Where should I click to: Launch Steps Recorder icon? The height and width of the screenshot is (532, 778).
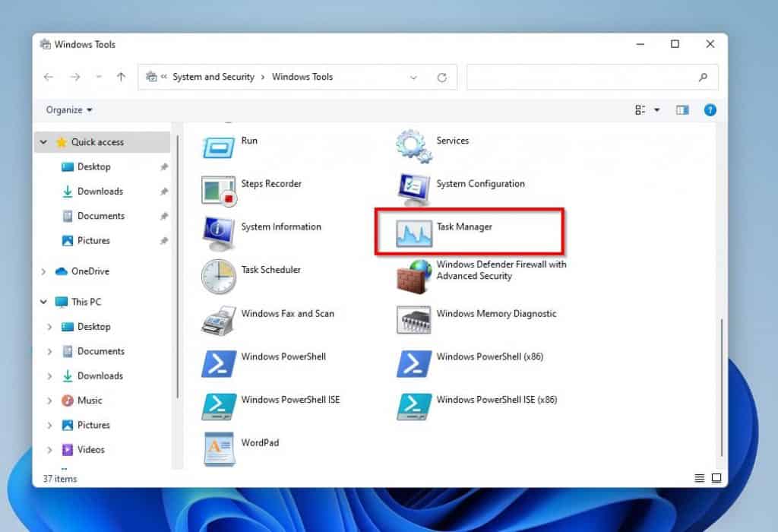(x=218, y=191)
